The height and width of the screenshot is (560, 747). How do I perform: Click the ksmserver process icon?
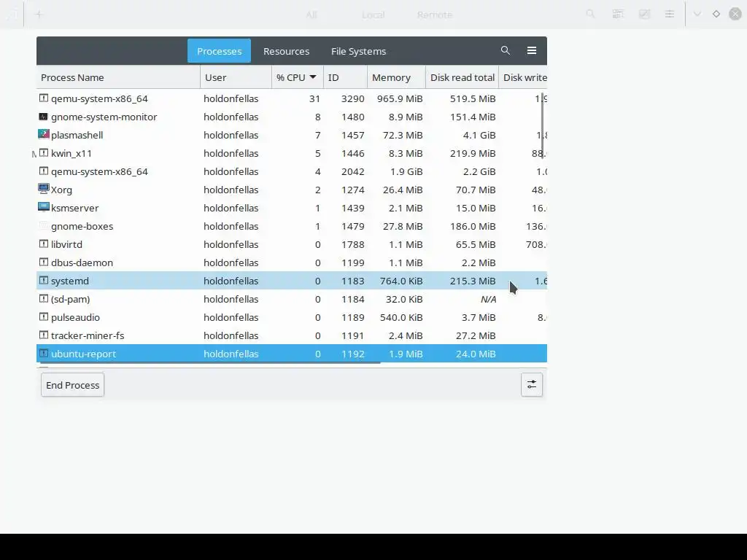[43, 207]
